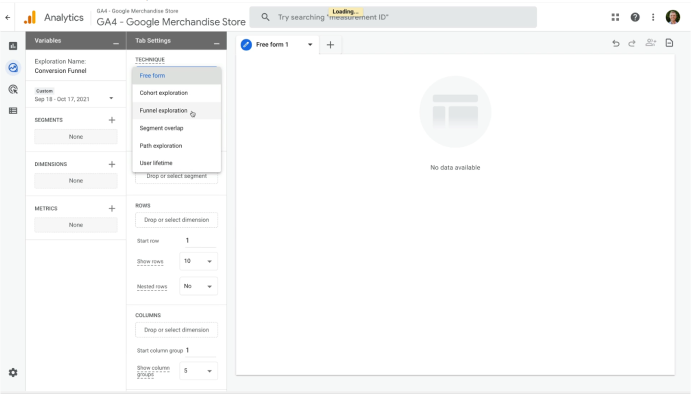The image size is (691, 394).
Task: Share exploration with add-person icon
Action: click(650, 43)
